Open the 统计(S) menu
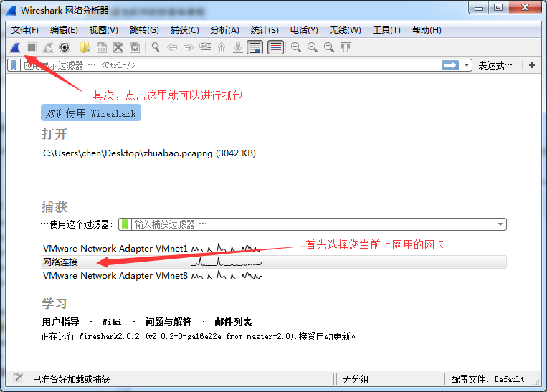Image resolution: width=547 pixels, height=392 pixels. pos(265,30)
